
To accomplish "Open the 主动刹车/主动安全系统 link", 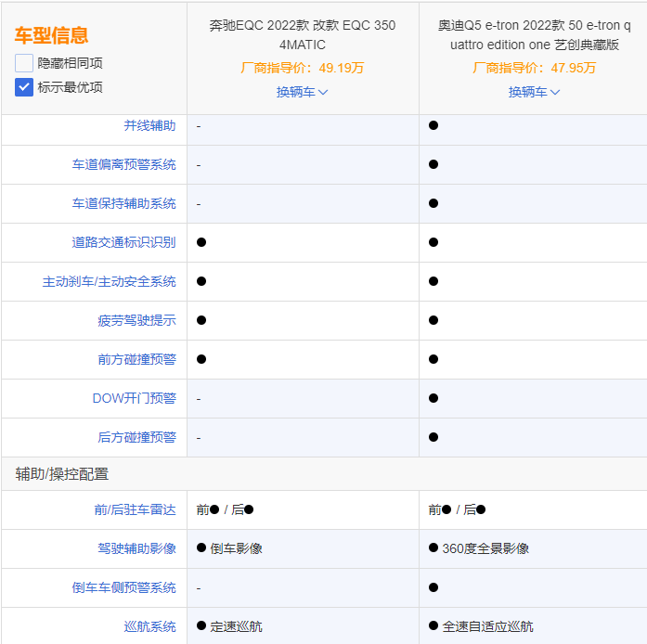I will (109, 281).
